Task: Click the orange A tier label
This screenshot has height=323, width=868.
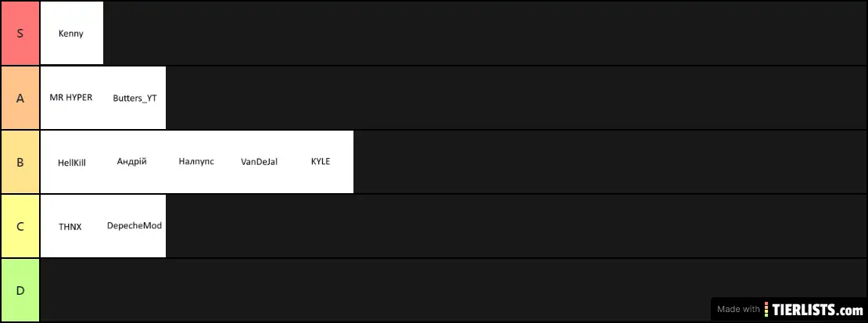Action: point(20,98)
